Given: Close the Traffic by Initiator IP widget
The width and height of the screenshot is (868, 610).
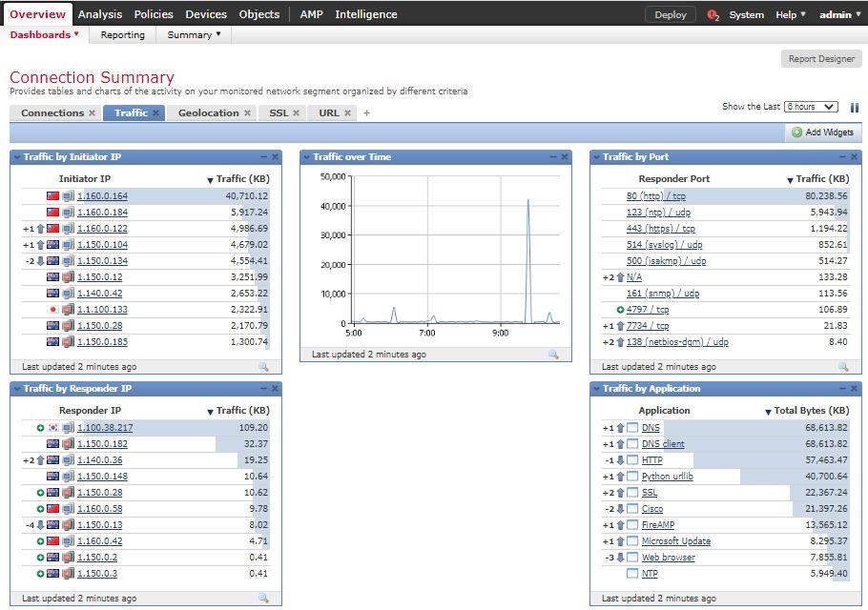Looking at the screenshot, I should tap(275, 157).
